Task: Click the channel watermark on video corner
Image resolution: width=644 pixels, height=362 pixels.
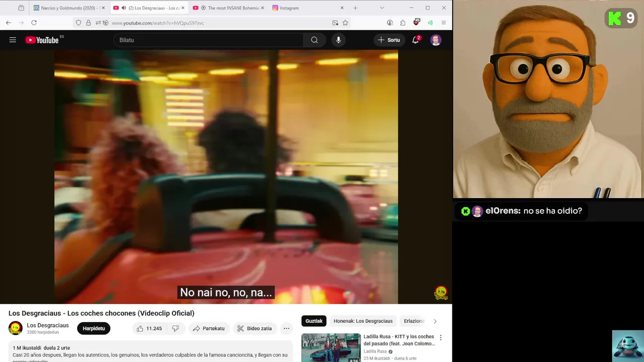Action: 441,293
